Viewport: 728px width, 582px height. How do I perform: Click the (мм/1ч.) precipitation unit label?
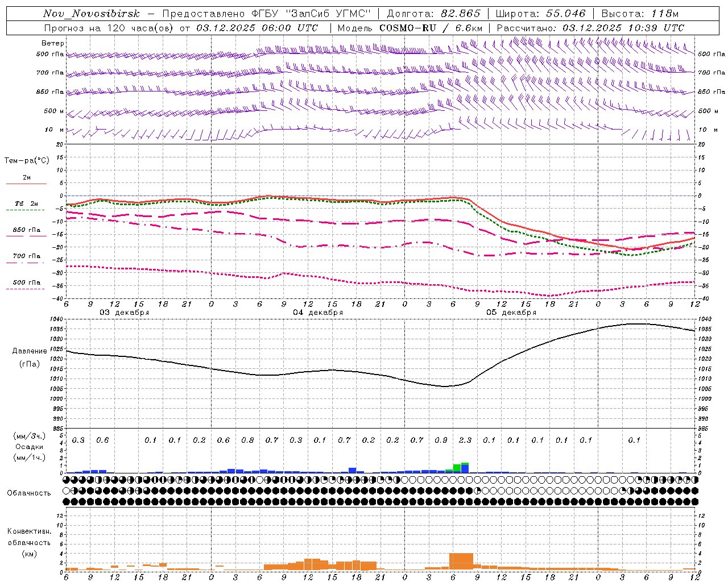pos(28,458)
